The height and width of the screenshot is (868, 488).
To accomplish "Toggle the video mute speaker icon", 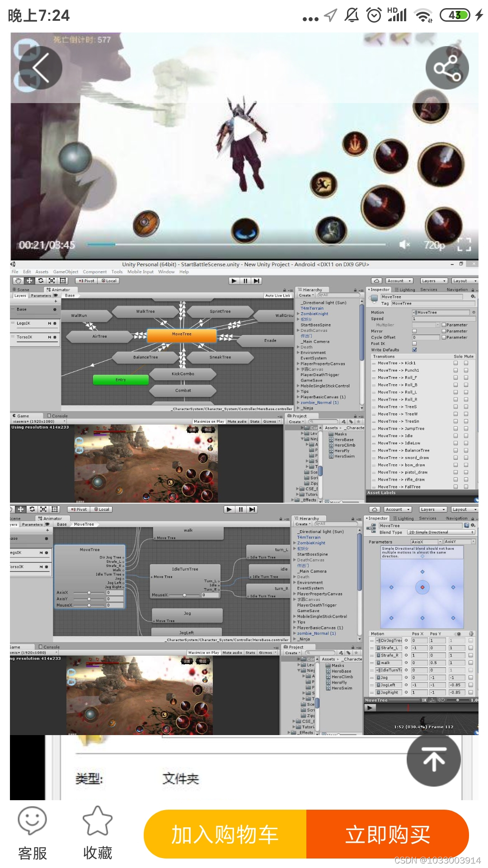I will (405, 245).
